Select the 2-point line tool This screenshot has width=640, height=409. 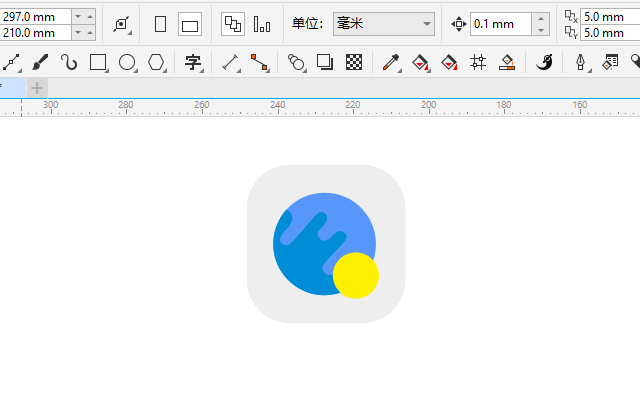pos(11,62)
